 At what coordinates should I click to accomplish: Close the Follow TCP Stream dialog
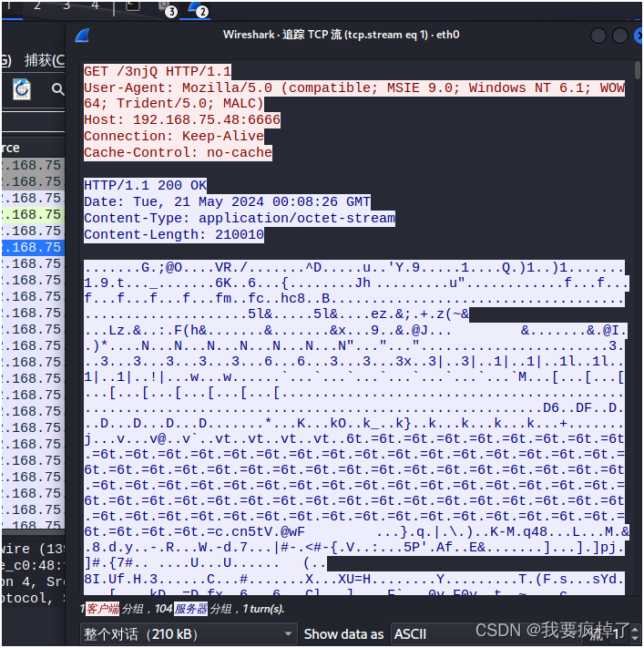639,36
